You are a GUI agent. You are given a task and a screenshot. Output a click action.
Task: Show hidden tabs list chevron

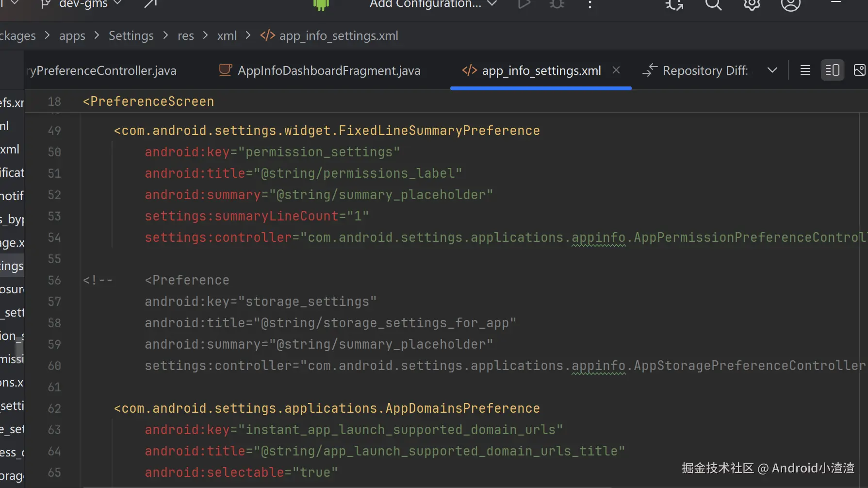coord(772,70)
